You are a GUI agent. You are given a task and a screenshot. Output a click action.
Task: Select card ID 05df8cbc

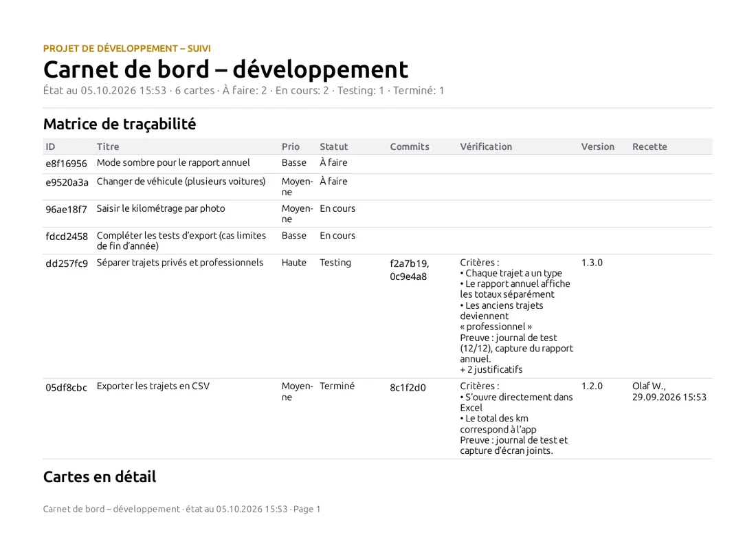tap(67, 387)
